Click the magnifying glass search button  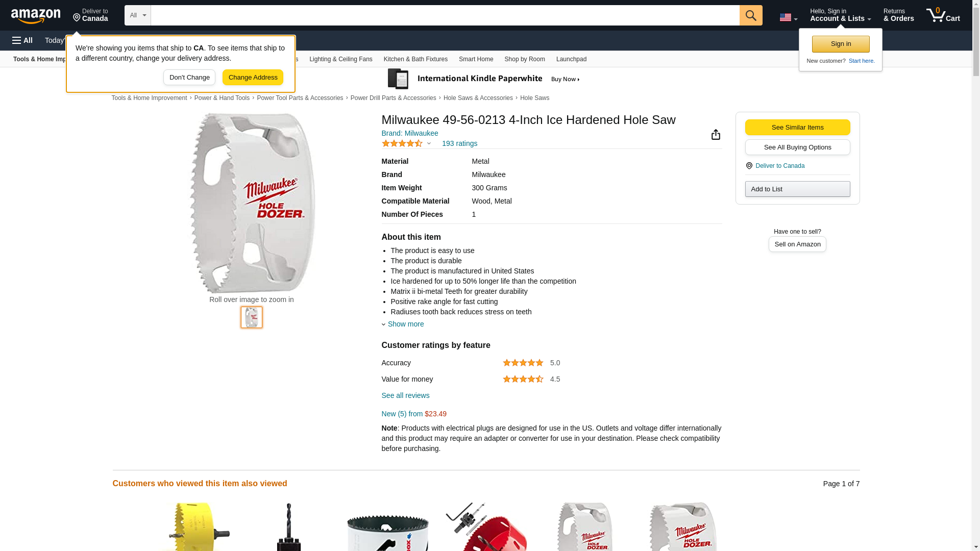click(750, 15)
